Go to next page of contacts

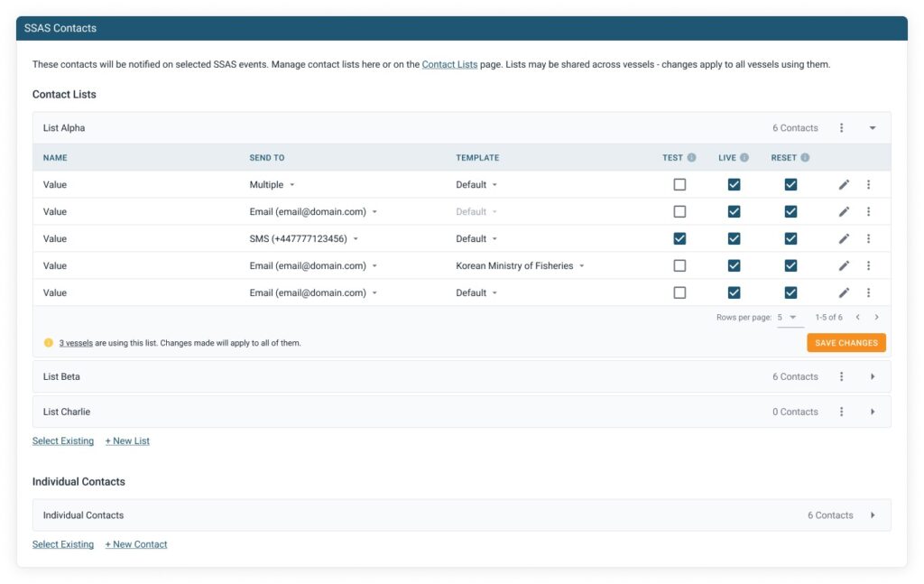[x=876, y=318]
